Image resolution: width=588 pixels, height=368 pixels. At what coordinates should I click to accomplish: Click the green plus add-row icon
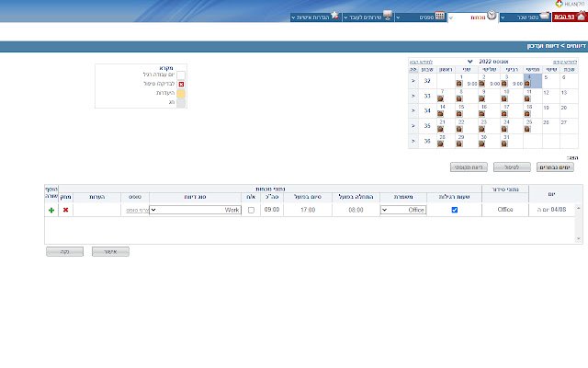pyautogui.click(x=51, y=210)
